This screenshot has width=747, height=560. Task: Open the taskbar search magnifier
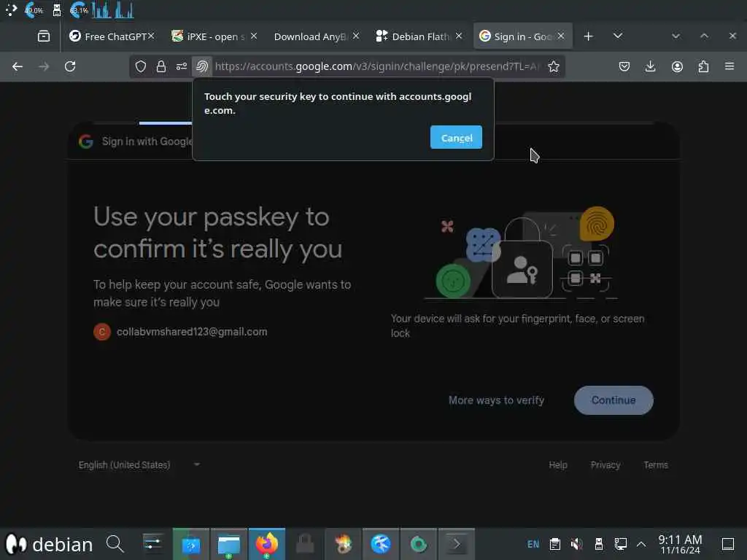[x=115, y=544]
